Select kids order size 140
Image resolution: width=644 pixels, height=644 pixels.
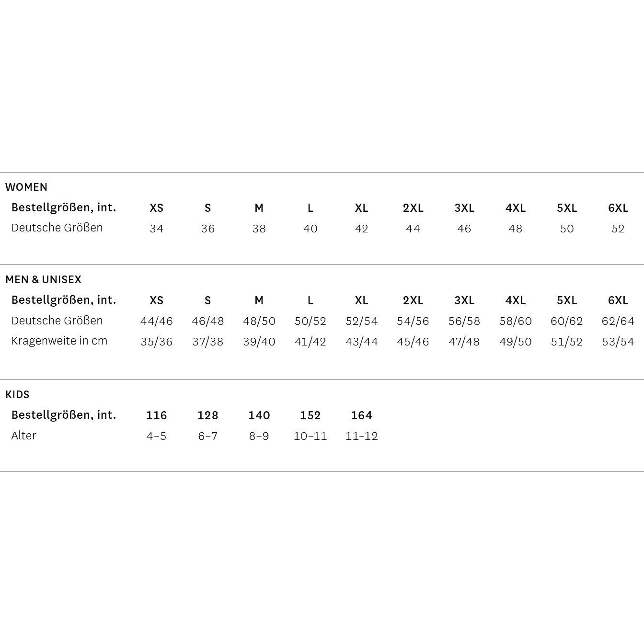tap(259, 415)
